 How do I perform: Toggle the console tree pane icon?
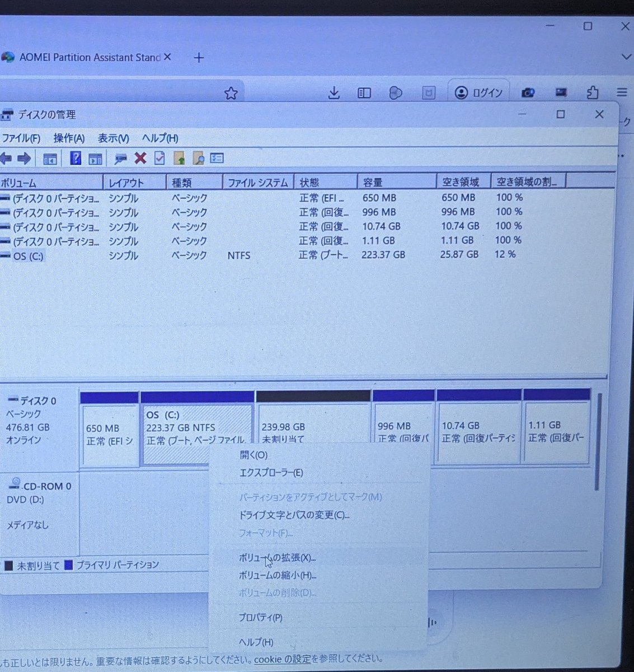49,158
